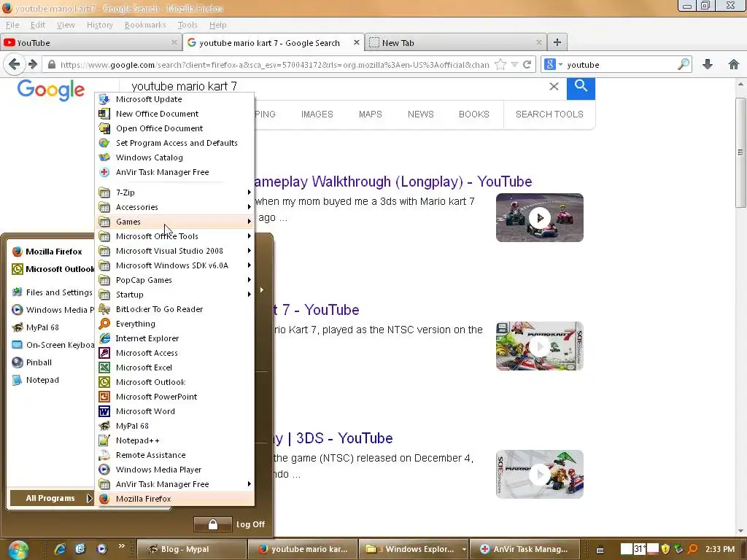Open the Tools menu
Viewport: 747px width, 560px height.
tap(187, 25)
